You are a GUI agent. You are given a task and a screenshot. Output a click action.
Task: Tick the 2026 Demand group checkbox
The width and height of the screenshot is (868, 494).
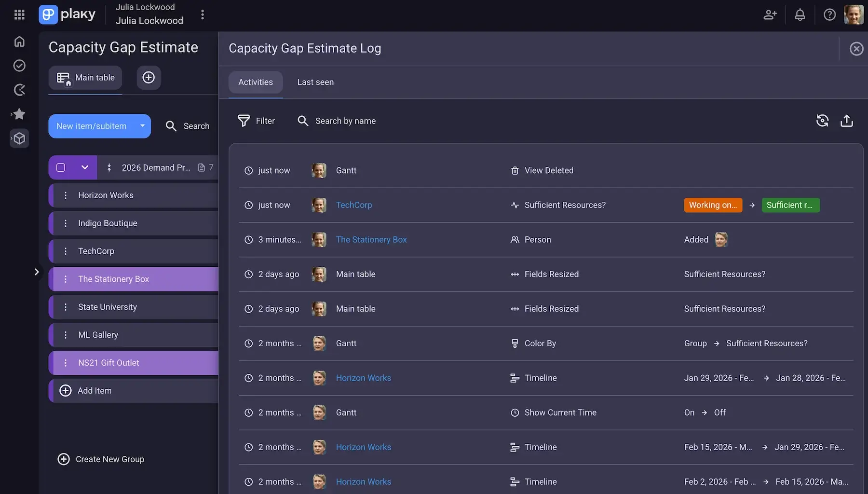tap(61, 167)
